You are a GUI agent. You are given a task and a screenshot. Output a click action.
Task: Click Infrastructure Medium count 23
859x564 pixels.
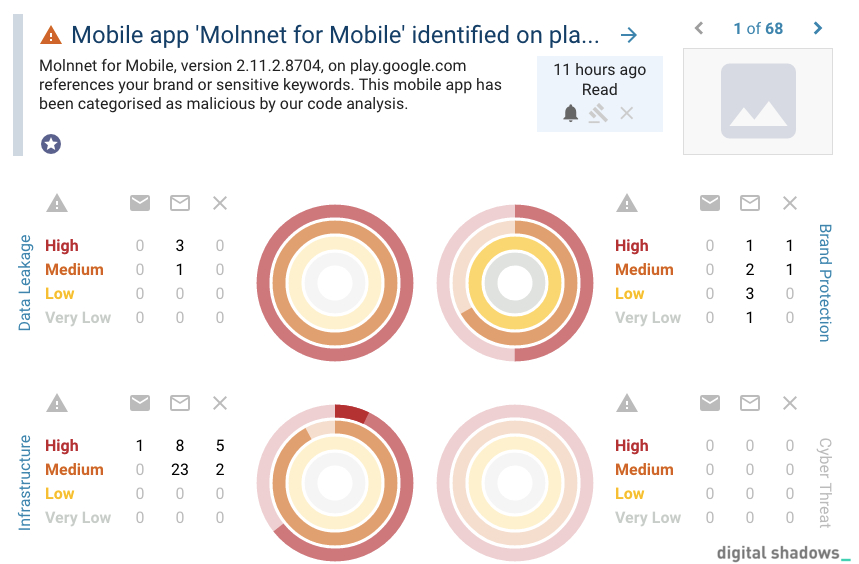pyautogui.click(x=180, y=469)
